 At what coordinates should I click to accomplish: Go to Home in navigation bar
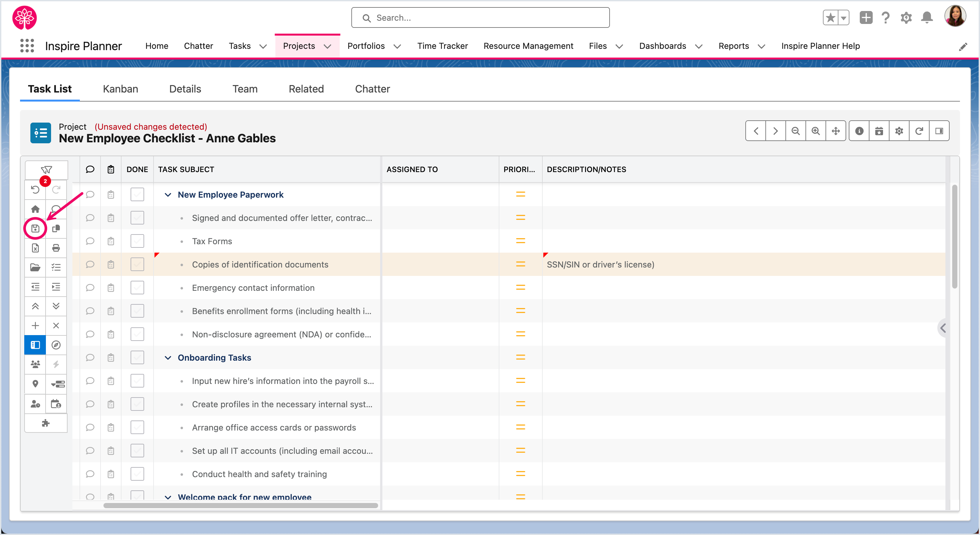click(x=157, y=46)
